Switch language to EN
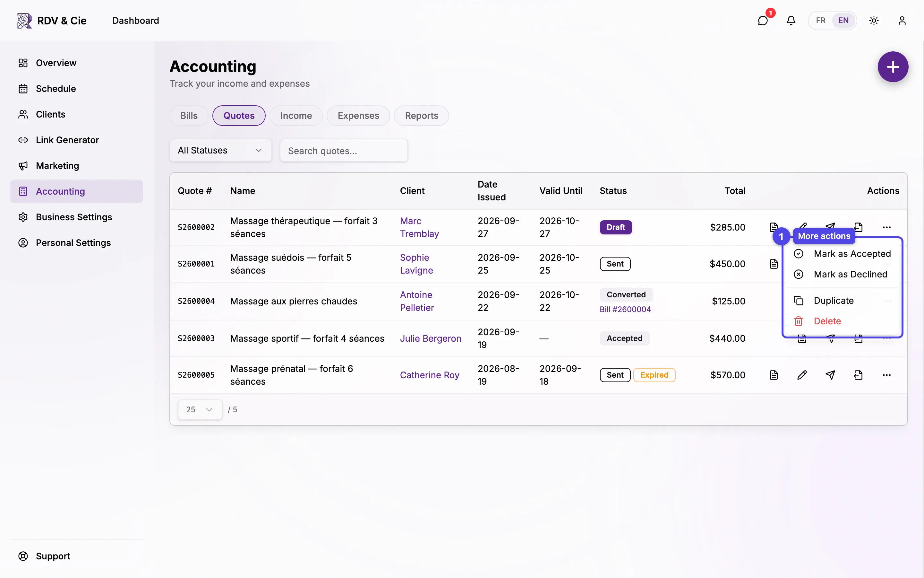This screenshot has width=924, height=578. point(843,21)
